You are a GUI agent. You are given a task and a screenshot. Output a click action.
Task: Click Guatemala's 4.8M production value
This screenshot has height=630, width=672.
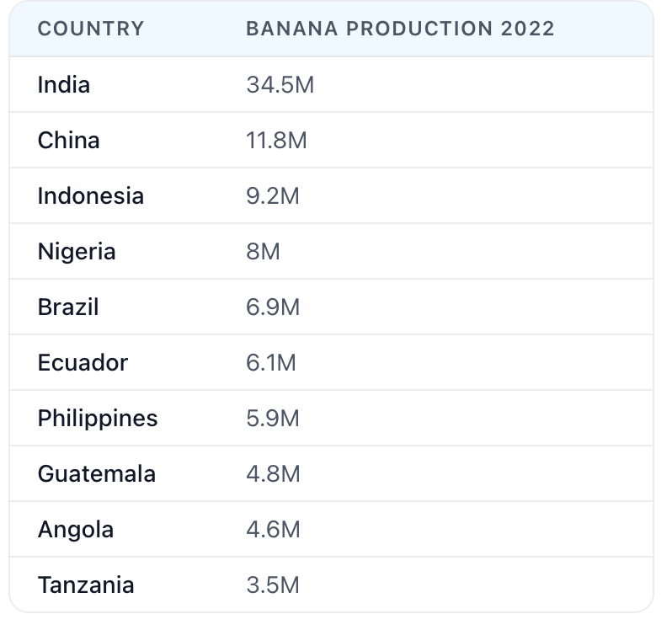click(x=273, y=473)
